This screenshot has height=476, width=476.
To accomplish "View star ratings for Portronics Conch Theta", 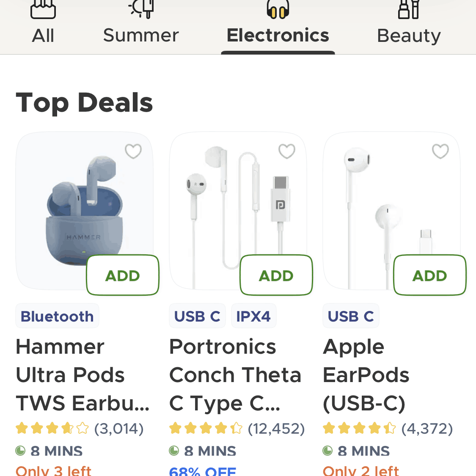I will coord(206,429).
